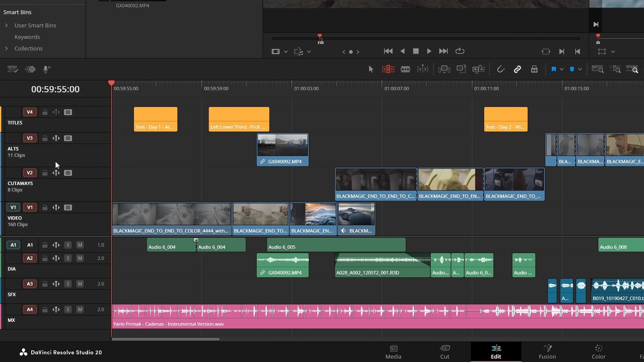Switch to the Cut page
Viewport: 644px width, 362px height.
[x=445, y=352]
